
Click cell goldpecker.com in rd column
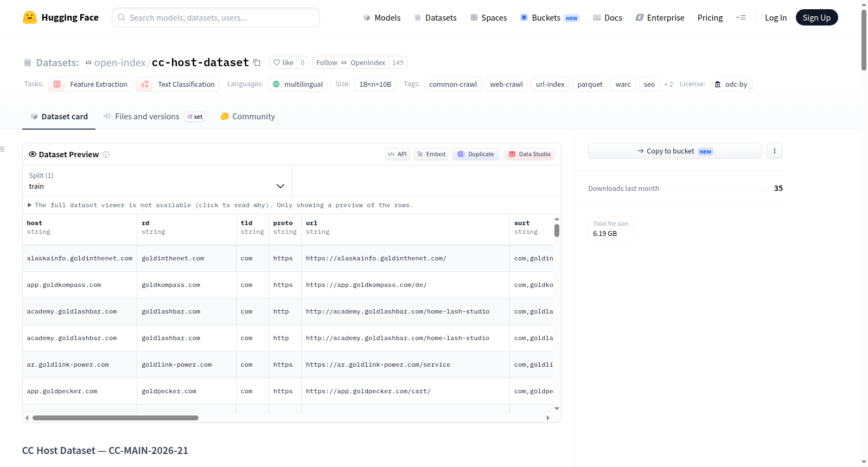[187, 391]
